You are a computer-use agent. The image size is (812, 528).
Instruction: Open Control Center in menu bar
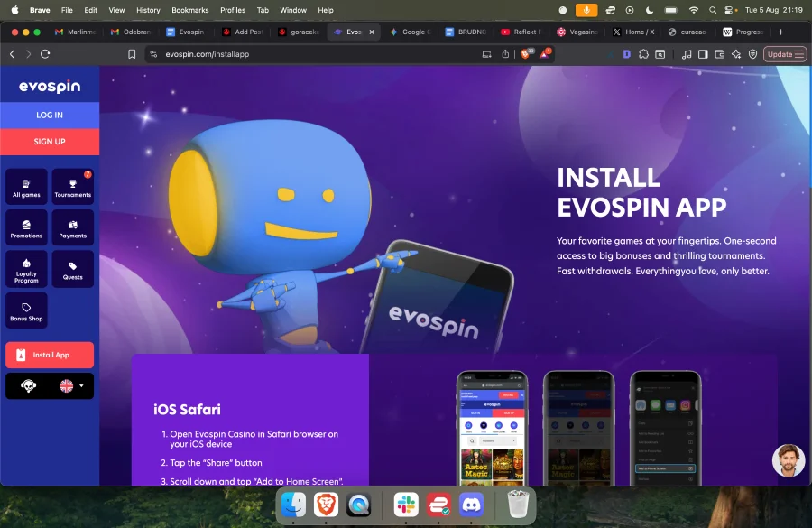[730, 10]
